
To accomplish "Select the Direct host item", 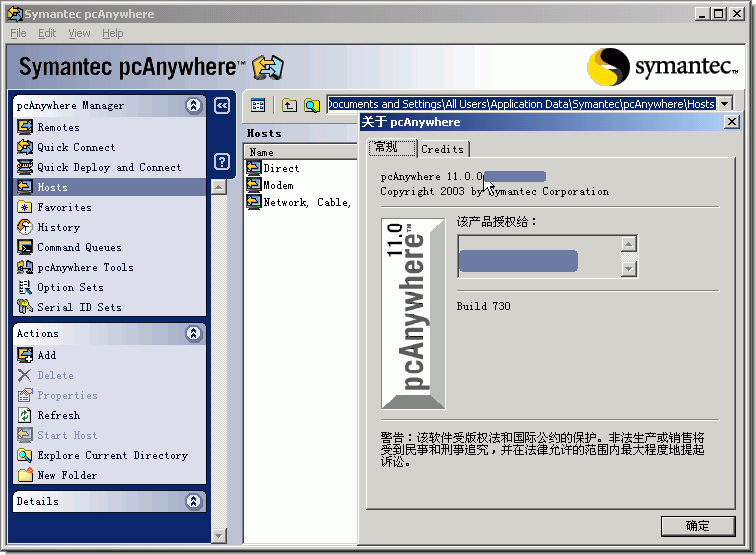I will pos(273,168).
